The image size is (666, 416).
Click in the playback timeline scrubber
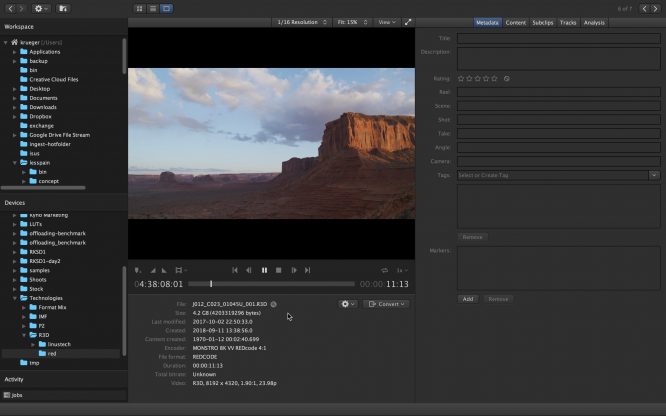[x=270, y=284]
